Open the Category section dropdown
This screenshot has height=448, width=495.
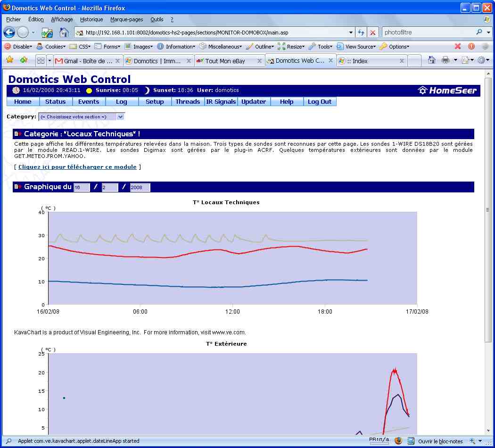82,117
